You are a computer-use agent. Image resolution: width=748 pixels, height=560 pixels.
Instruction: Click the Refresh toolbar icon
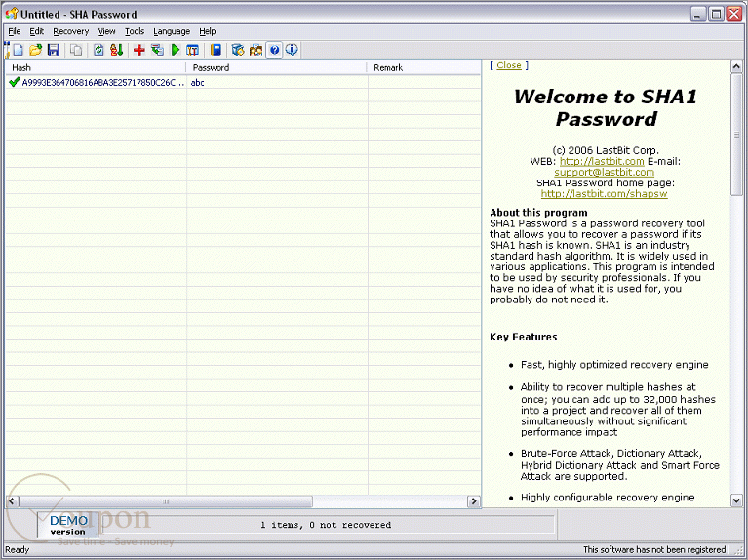point(98,50)
